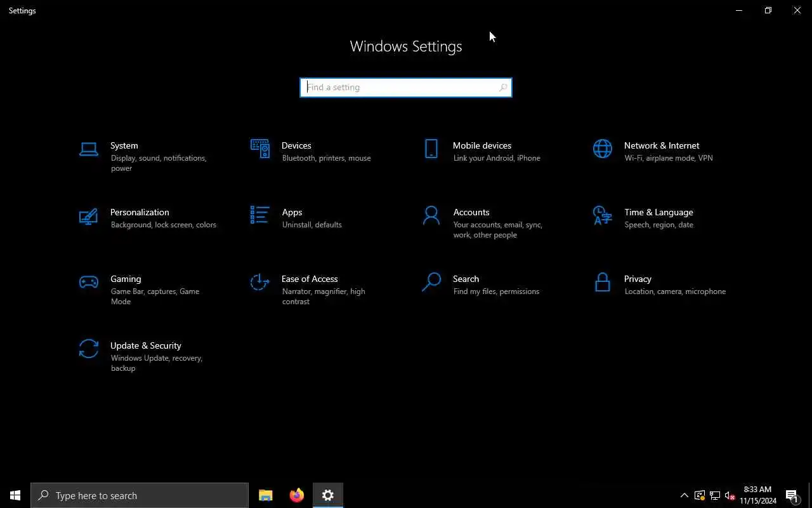Screen dimensions: 812x508
Task: Open the Search magnifier category icon
Action: click(x=431, y=282)
